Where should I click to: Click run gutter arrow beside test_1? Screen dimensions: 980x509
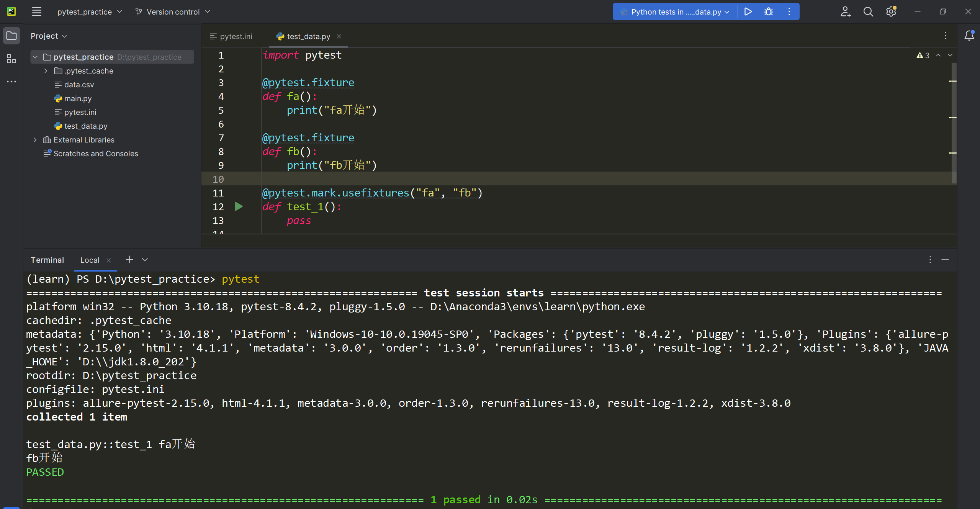(239, 207)
